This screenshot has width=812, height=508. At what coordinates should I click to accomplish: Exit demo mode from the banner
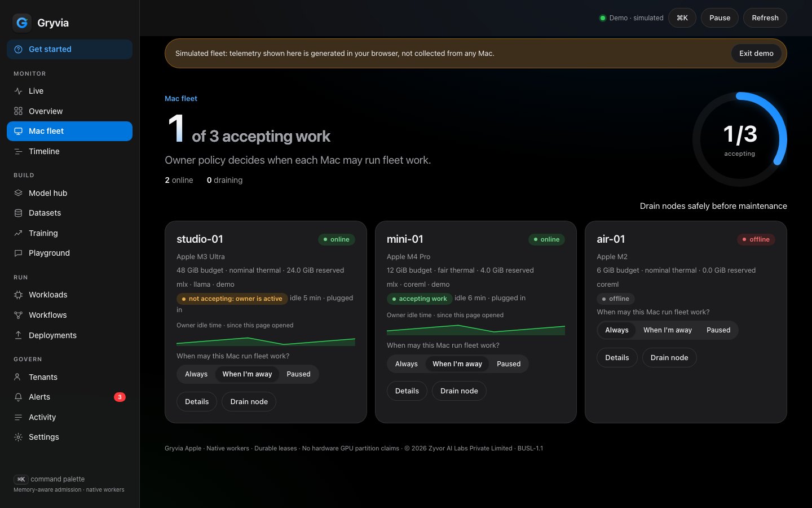tap(756, 53)
